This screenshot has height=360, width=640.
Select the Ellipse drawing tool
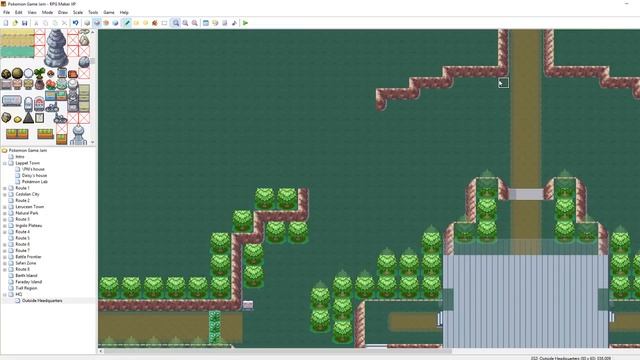point(146,23)
